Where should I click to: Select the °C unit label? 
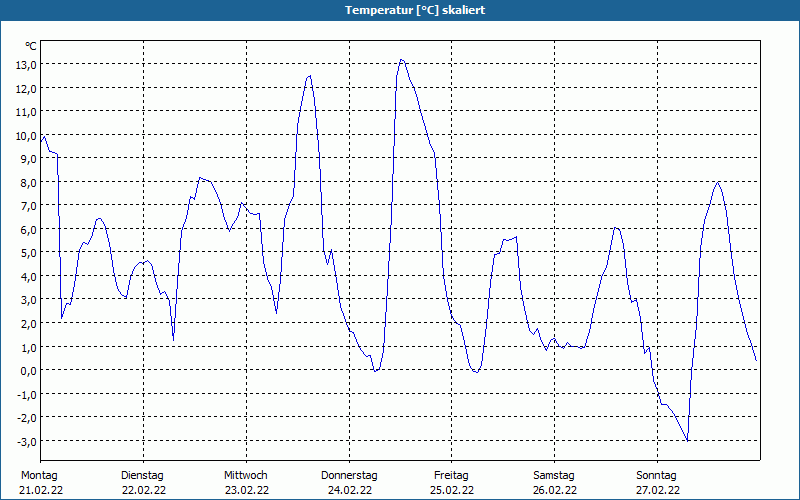coord(31,46)
